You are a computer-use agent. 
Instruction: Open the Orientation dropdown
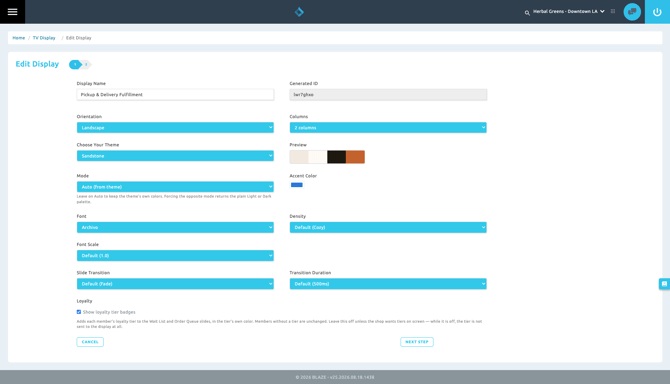(x=175, y=127)
